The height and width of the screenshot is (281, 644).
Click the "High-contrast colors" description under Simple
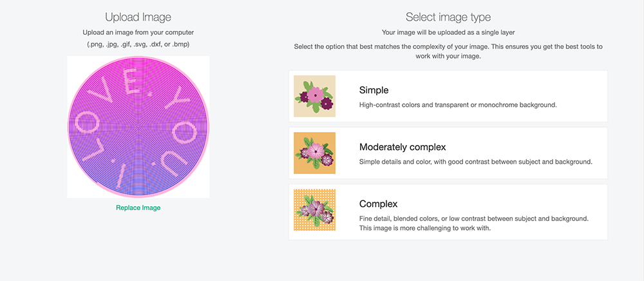point(458,105)
